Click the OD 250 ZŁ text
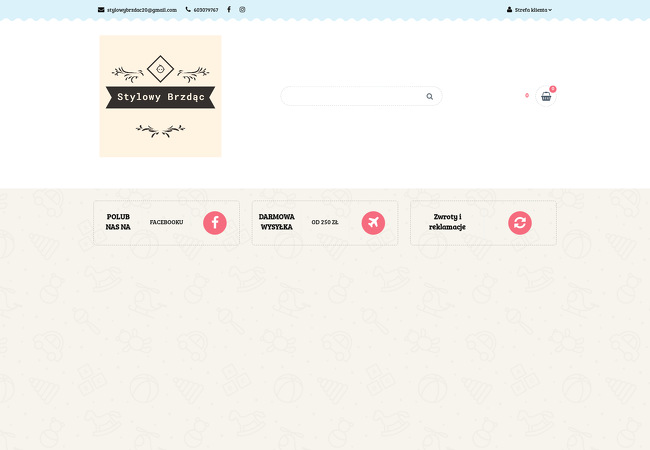Viewport: 650px width, 450px height. [x=325, y=223]
